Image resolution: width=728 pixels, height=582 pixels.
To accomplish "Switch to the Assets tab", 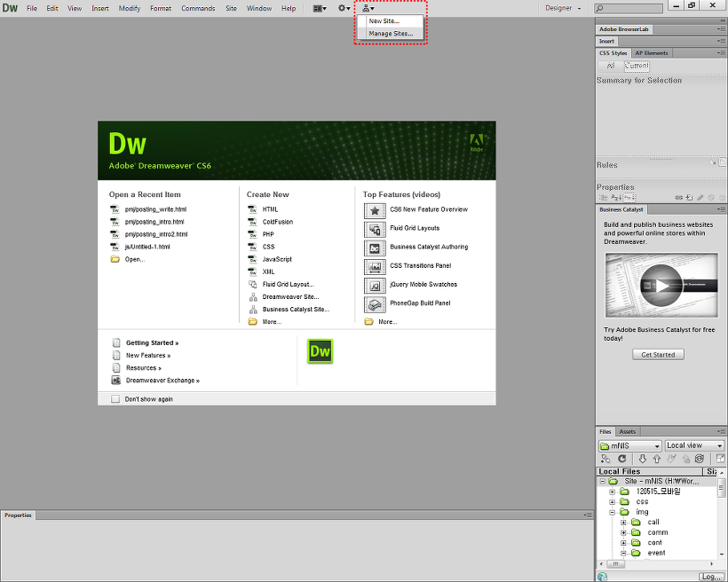I will coord(628,432).
